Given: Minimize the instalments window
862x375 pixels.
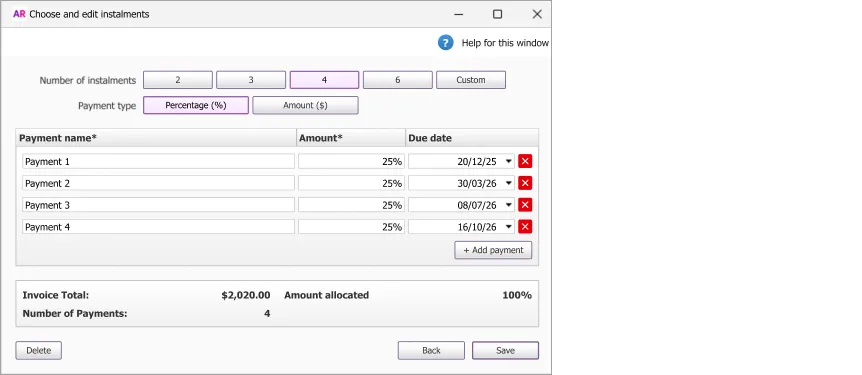Looking at the screenshot, I should (458, 14).
